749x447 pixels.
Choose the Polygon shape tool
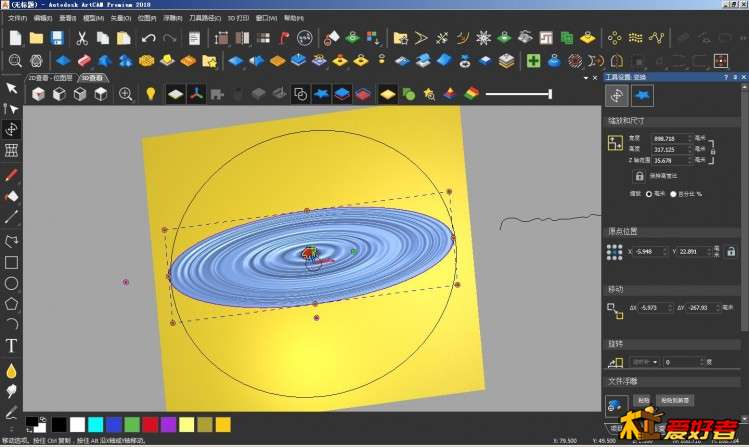coord(11,303)
